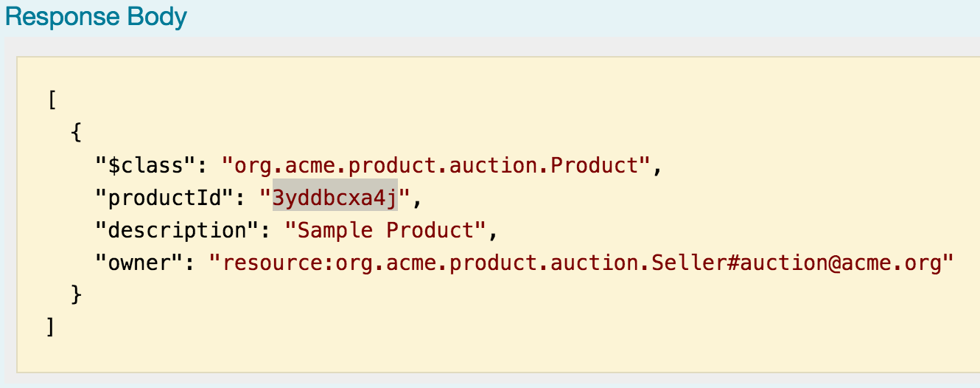980x388 pixels.
Task: Click the opening square bracket of the JSON
Action: 52,100
